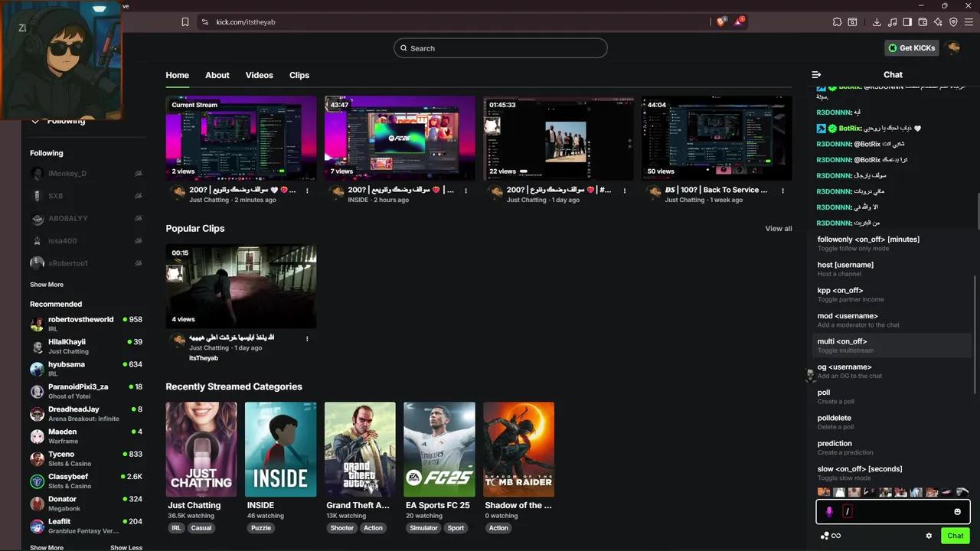The width and height of the screenshot is (980, 551).
Task: Expand Show More under Following list
Action: coord(47,285)
